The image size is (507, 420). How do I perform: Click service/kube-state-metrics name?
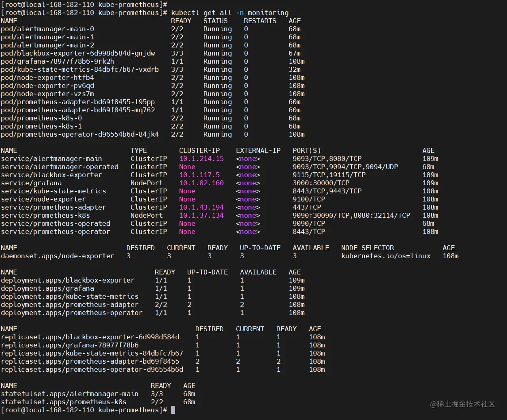tap(53, 191)
